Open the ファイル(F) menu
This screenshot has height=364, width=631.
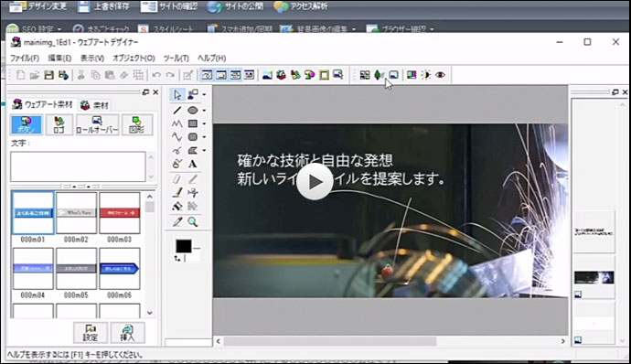tap(25, 58)
